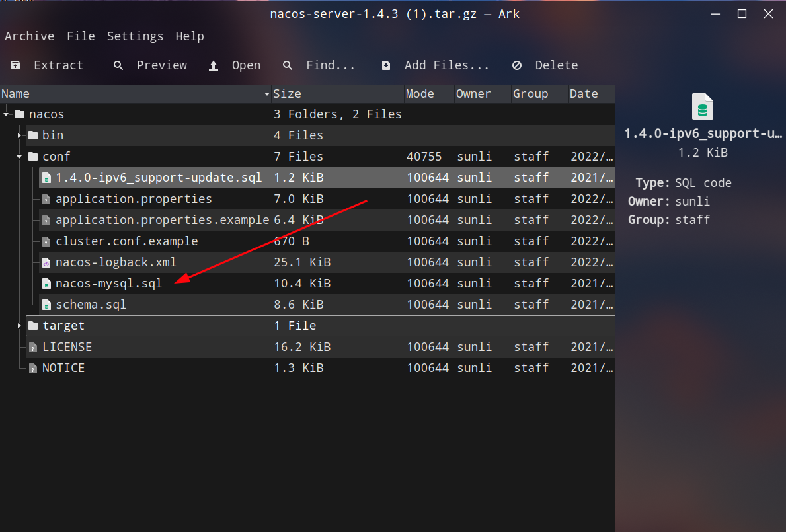Click the 25.1 KiB size cell
The height and width of the screenshot is (532, 786).
302,262
